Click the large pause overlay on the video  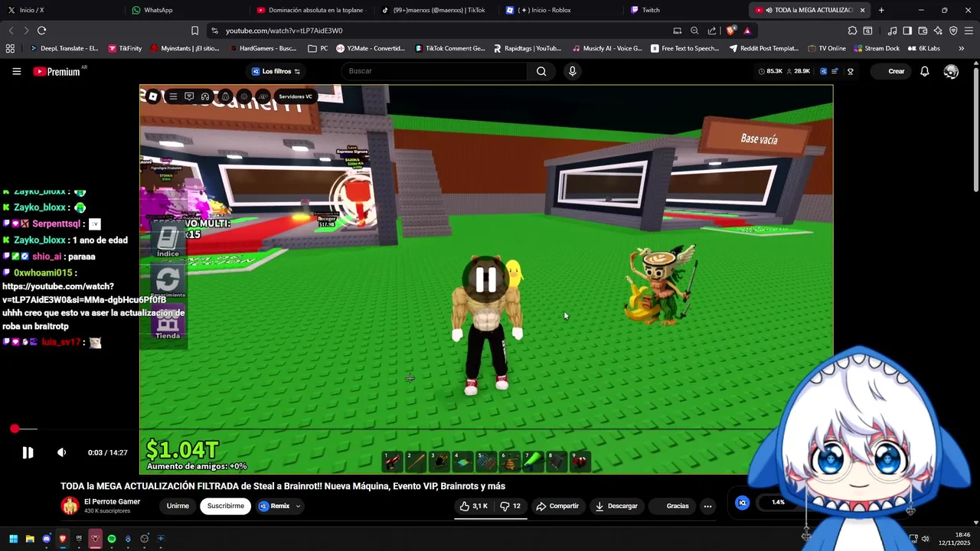tap(486, 279)
